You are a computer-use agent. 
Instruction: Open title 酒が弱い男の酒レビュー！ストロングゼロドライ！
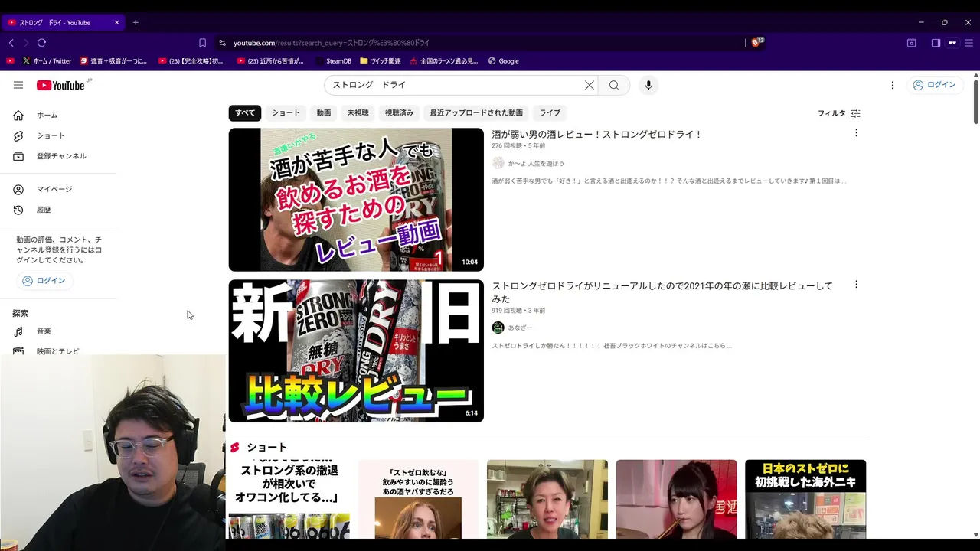tap(597, 135)
